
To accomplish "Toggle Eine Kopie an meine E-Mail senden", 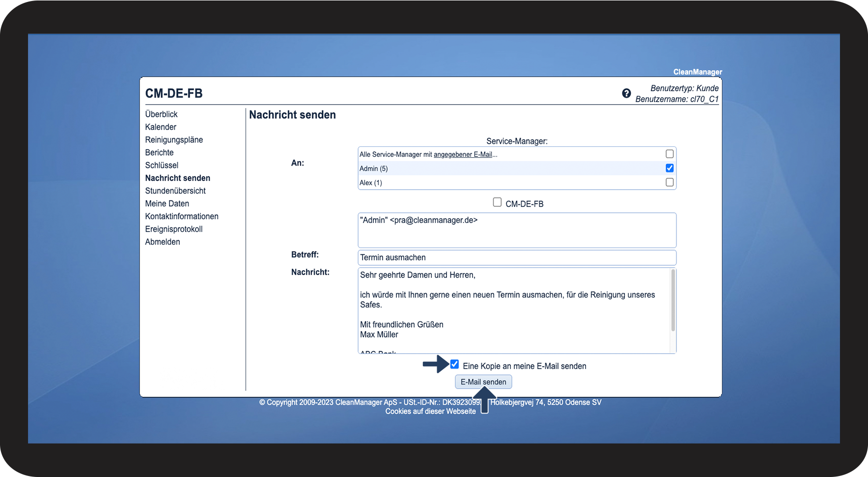I will (454, 365).
